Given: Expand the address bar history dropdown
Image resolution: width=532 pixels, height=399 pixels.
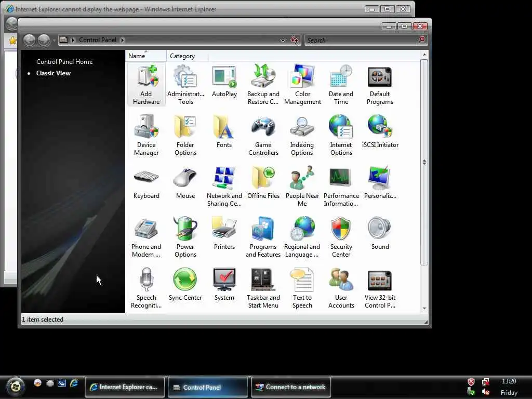Looking at the screenshot, I should [283, 41].
